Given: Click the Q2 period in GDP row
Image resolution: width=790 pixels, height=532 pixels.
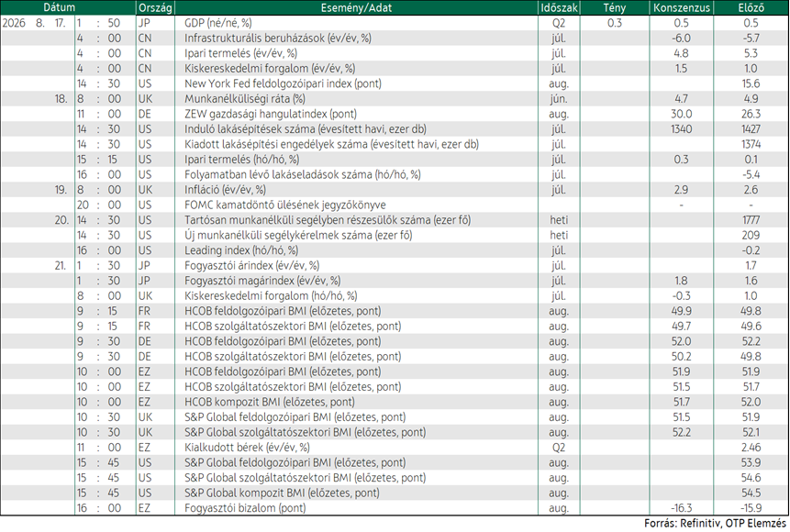Looking at the screenshot, I should (559, 23).
